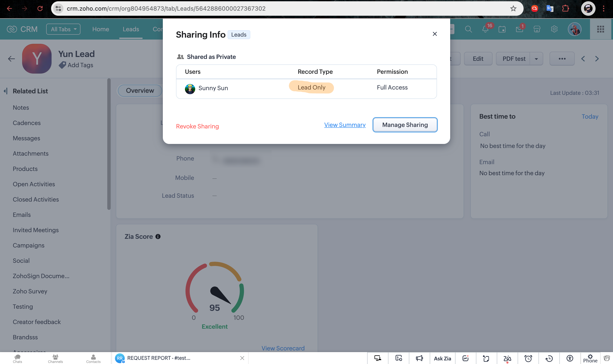Open the apps grid icon
Image resolution: width=613 pixels, height=364 pixels.
(600, 29)
